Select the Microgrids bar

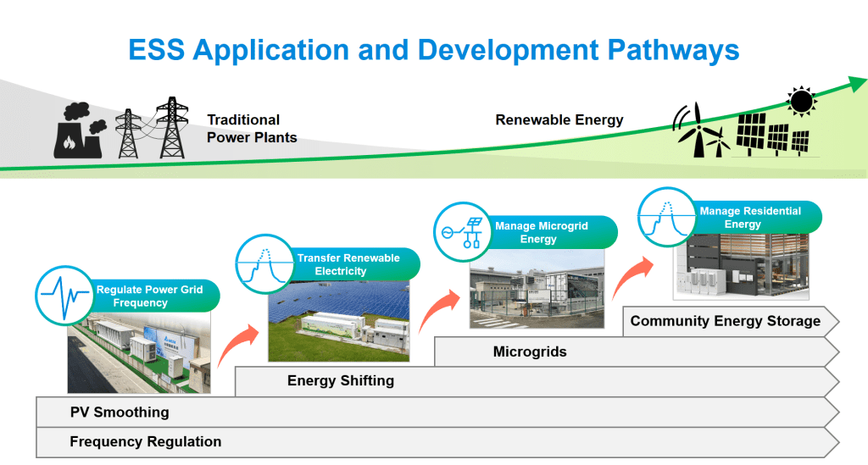pyautogui.click(x=636, y=352)
